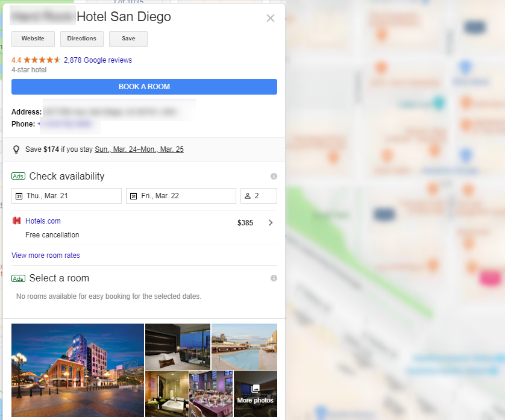Click the lightbulb savings tip icon
Screen dimensions: 505x420
point(16,149)
